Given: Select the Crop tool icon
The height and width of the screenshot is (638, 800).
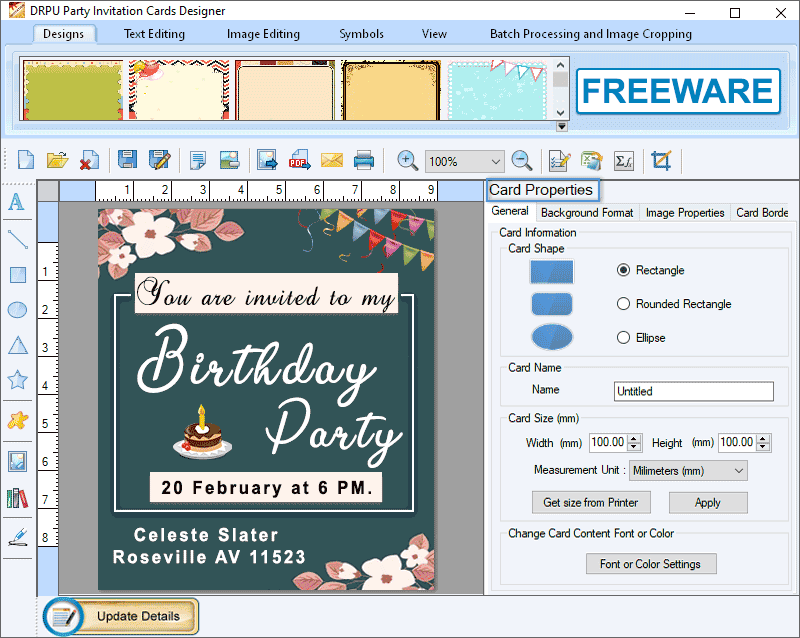Looking at the screenshot, I should pos(660,160).
